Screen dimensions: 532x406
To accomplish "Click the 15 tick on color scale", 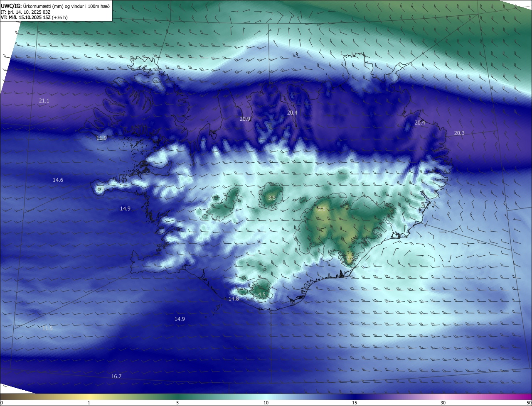I will (x=355, y=403).
